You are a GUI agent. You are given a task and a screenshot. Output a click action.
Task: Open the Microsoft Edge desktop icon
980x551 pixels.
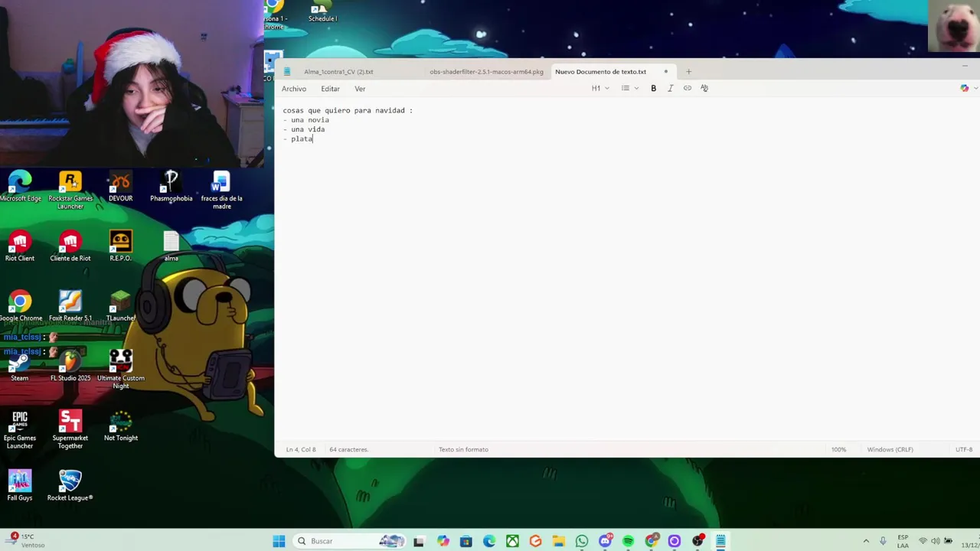tap(20, 186)
